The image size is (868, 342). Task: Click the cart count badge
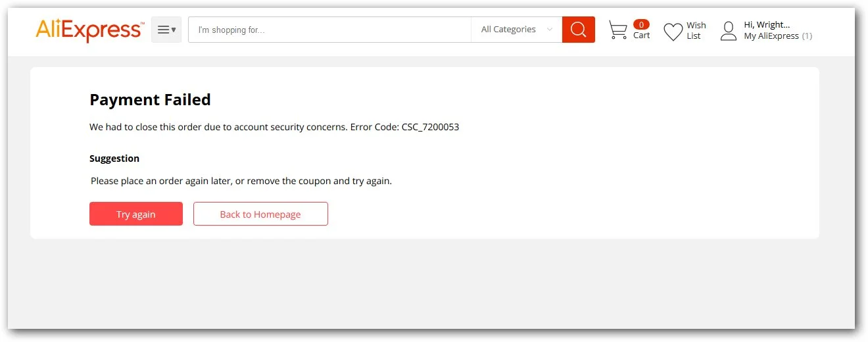click(641, 25)
